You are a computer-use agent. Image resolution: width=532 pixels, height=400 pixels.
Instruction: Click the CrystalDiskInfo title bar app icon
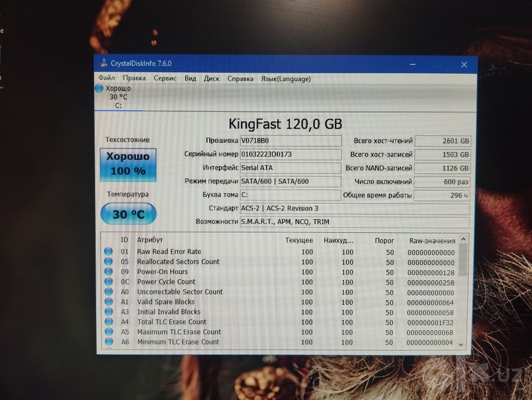point(103,63)
